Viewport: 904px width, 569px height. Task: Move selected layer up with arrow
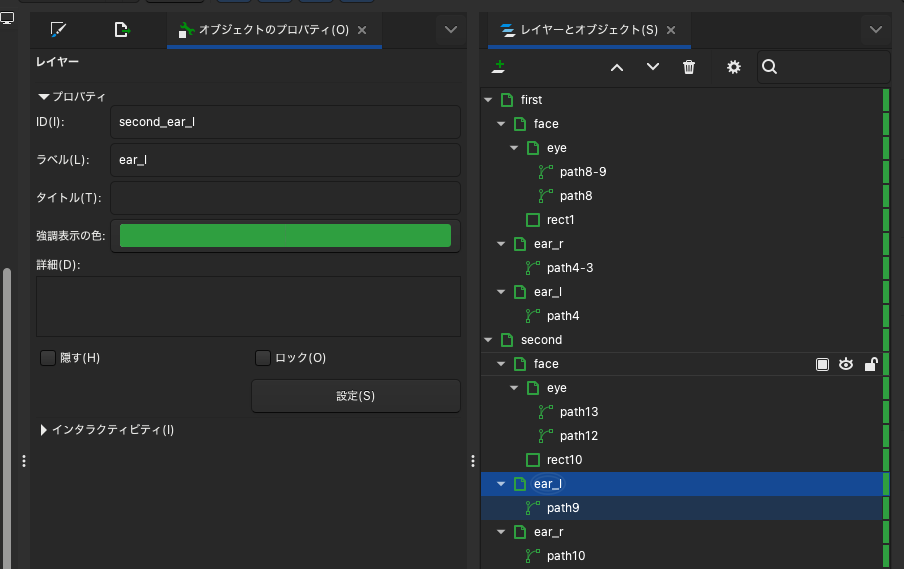617,67
